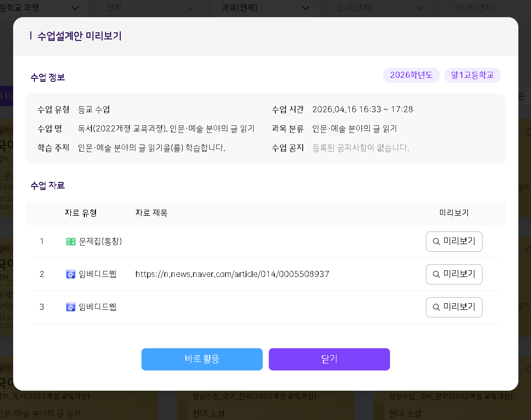Click the 수업설계안 미리보기 dialog title
Screen dimensions: 531x420
[79, 36]
